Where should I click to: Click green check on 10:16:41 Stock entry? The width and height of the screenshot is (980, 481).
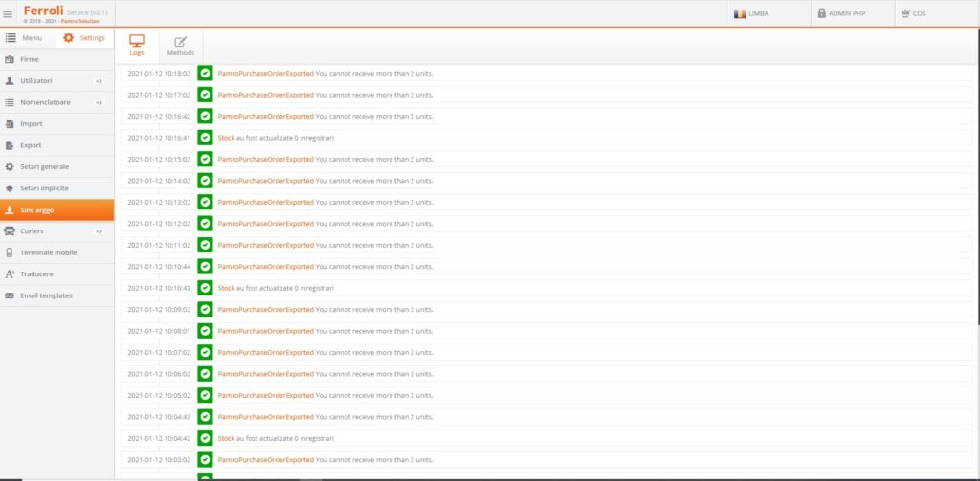205,138
